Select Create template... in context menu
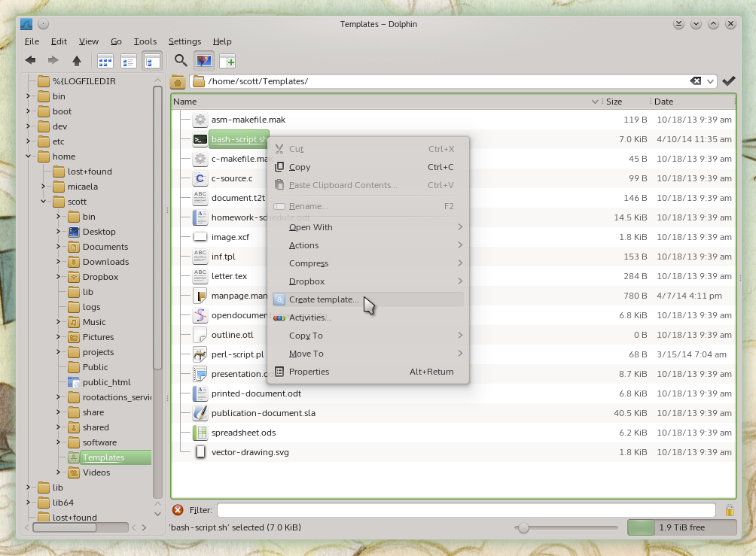The height and width of the screenshot is (556, 756). (x=368, y=299)
